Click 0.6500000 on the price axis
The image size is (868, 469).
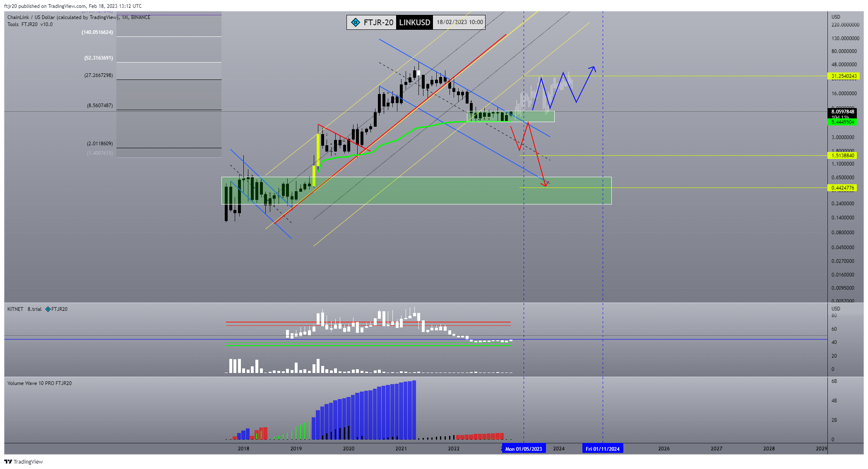point(843,178)
